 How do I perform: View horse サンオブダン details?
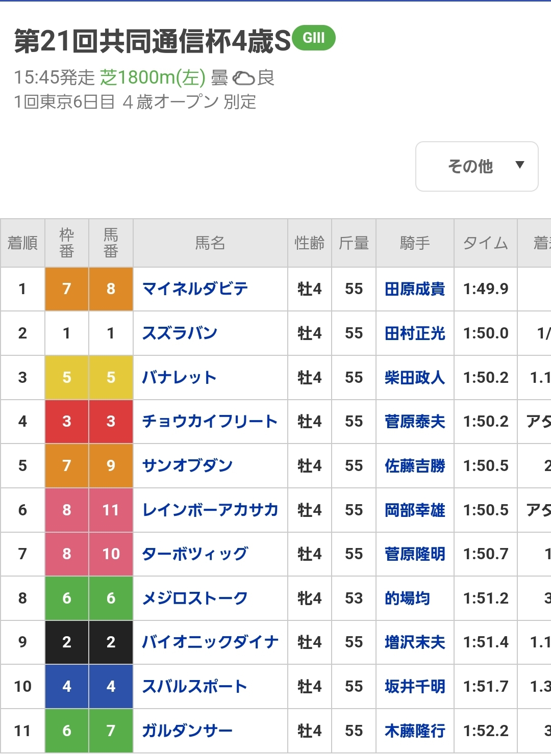point(187,466)
